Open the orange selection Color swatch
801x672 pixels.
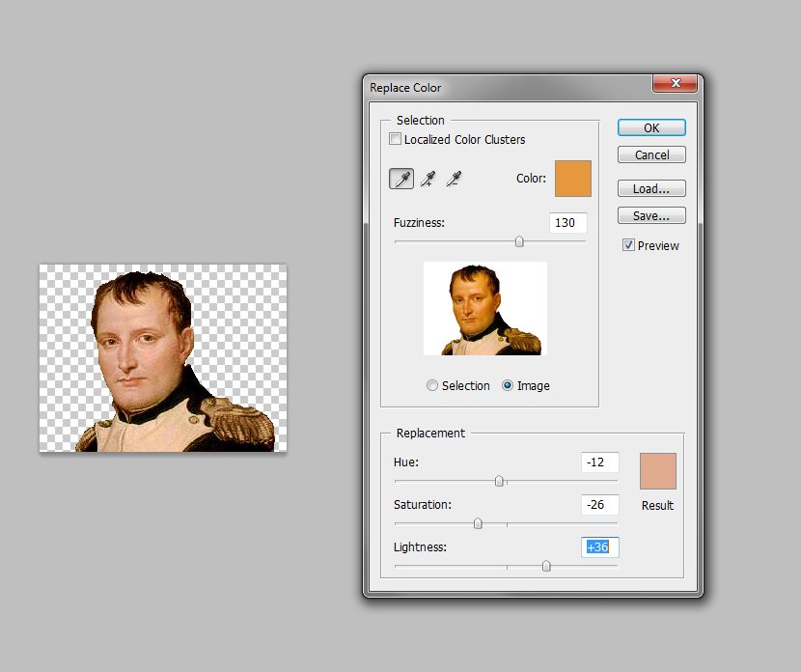(572, 179)
